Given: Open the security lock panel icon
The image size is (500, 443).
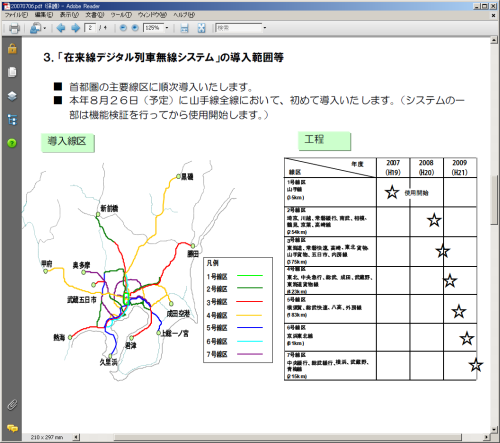Looking at the screenshot, I should point(12,49).
